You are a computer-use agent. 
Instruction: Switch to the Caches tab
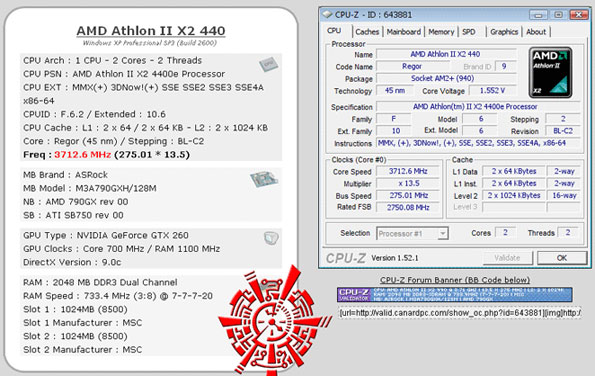tap(367, 32)
